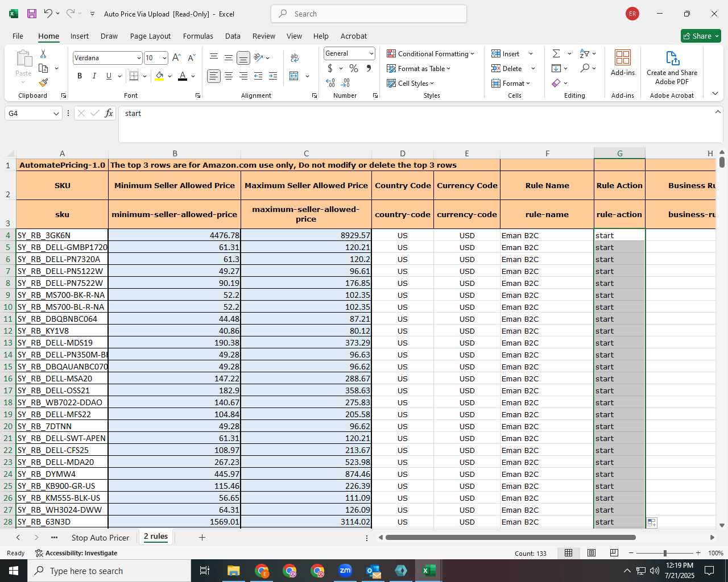The image size is (728, 582).
Task: Open the General number format dropdown
Action: [371, 53]
